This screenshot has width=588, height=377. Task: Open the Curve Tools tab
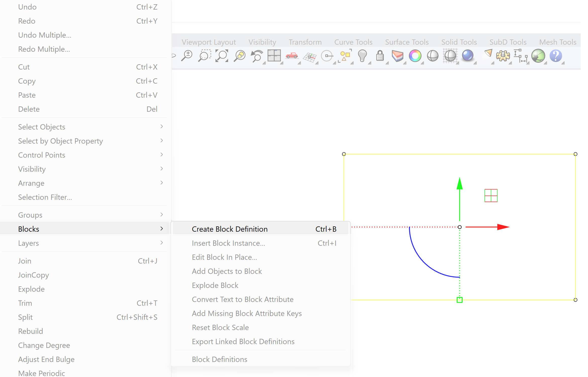click(353, 42)
